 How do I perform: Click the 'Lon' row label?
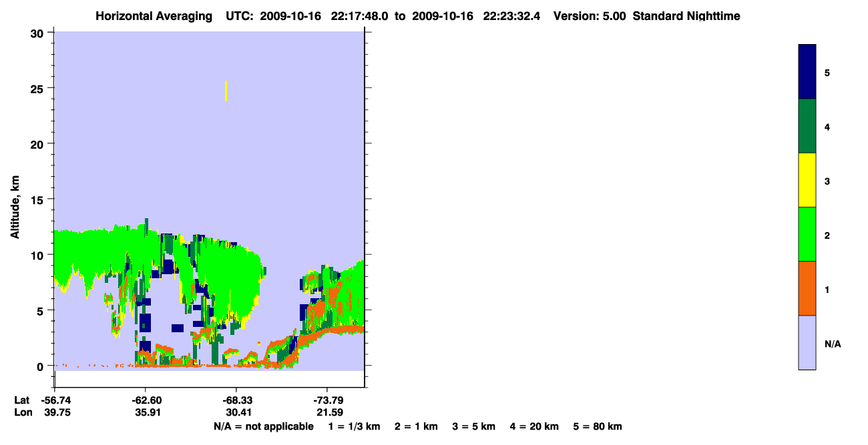click(23, 412)
